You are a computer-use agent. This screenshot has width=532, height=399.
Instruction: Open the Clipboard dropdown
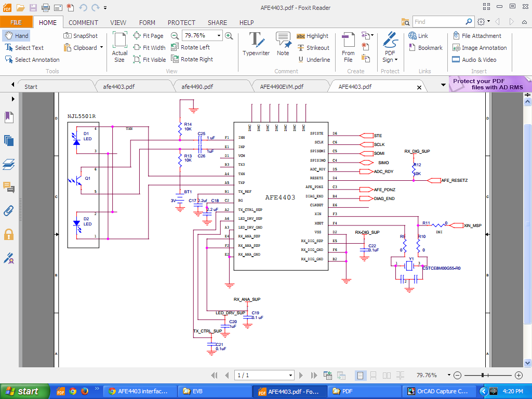click(x=101, y=47)
